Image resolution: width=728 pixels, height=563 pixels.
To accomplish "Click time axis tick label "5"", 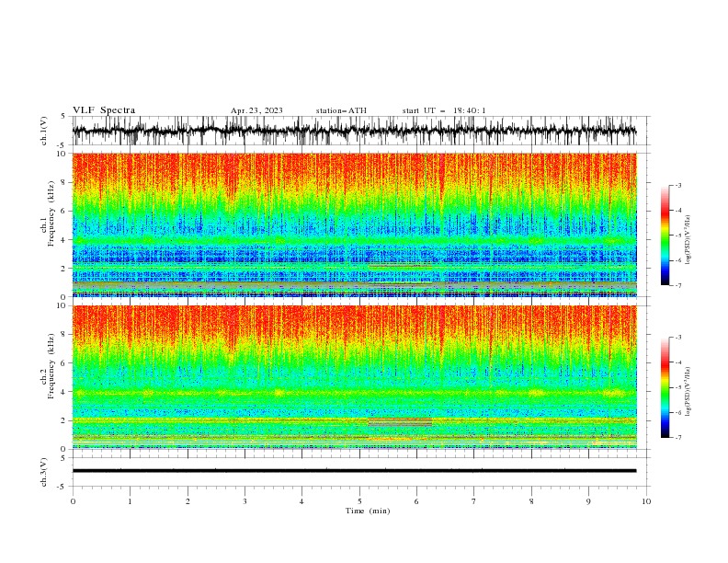I will point(359,501).
